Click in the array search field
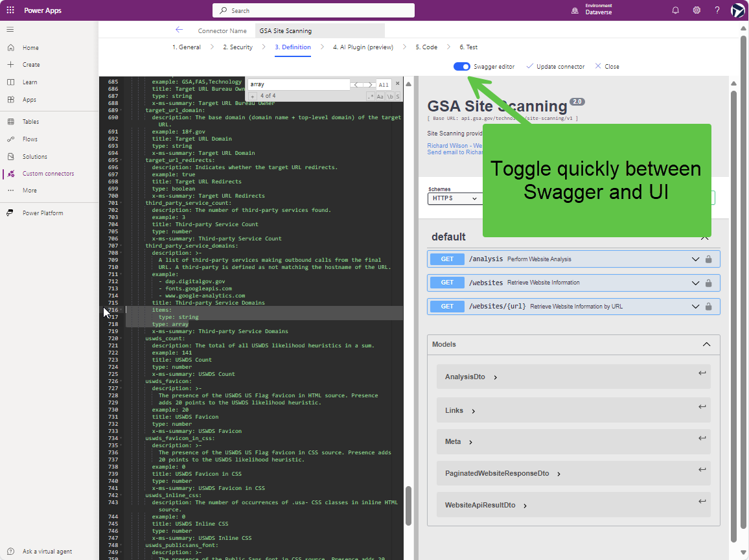The image size is (749, 560). (299, 84)
